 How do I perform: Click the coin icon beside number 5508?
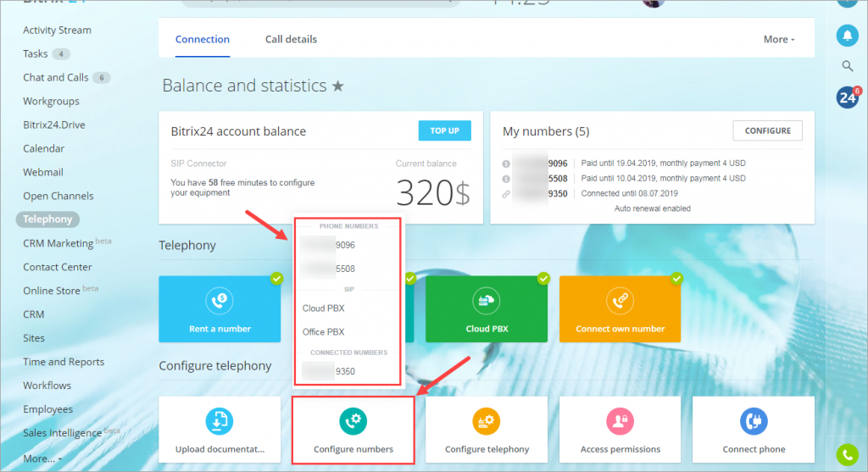(506, 179)
